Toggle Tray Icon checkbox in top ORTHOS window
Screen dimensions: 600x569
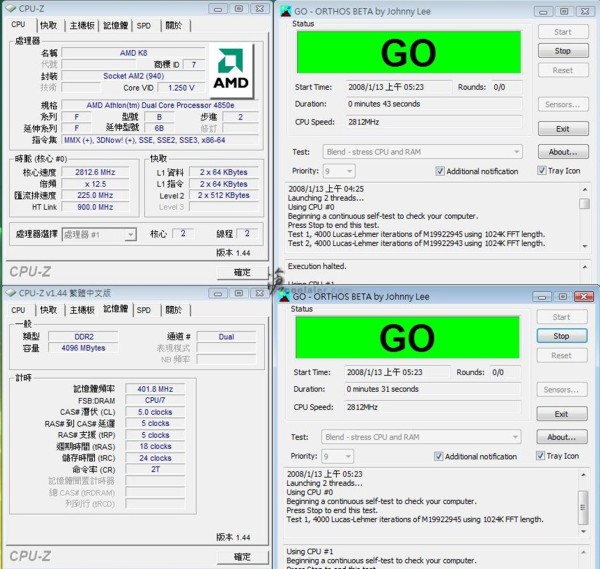(x=541, y=171)
